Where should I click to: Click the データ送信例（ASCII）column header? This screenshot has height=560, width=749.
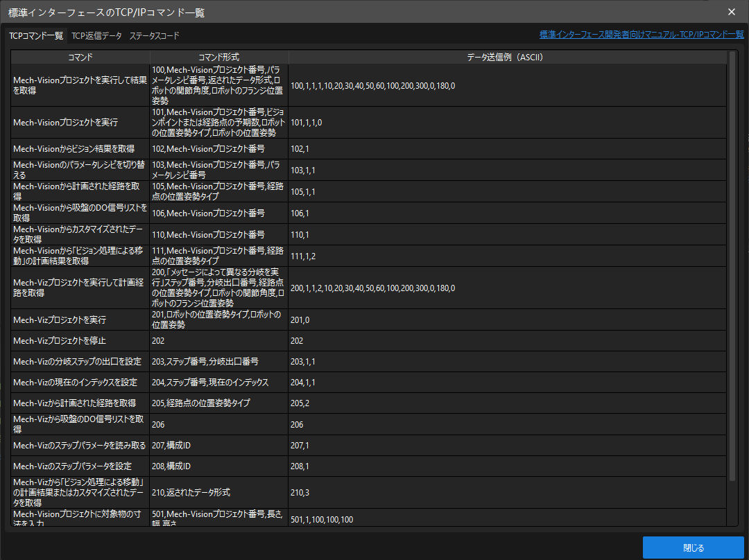pyautogui.click(x=504, y=57)
